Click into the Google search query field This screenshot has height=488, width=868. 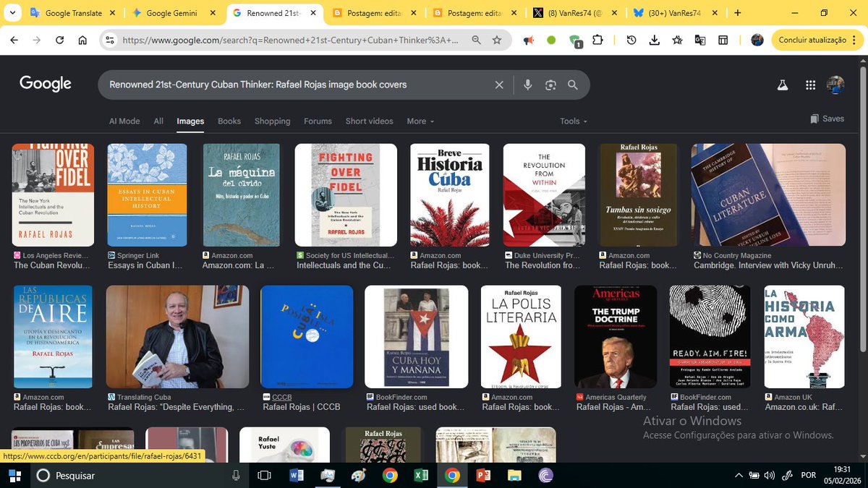coord(297,85)
